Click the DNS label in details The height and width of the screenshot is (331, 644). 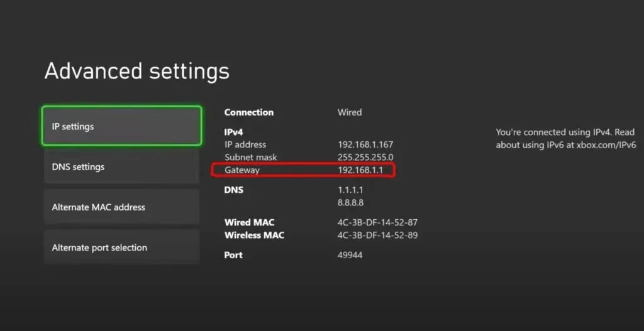click(x=233, y=190)
